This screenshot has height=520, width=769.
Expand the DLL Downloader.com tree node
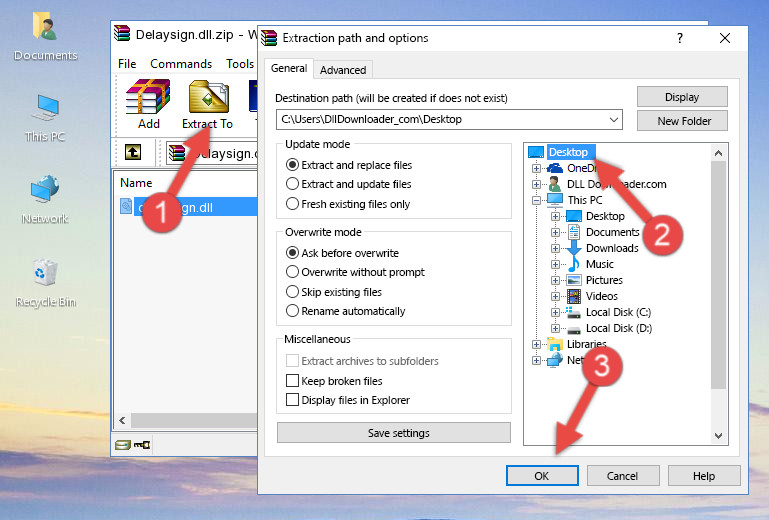[x=537, y=184]
